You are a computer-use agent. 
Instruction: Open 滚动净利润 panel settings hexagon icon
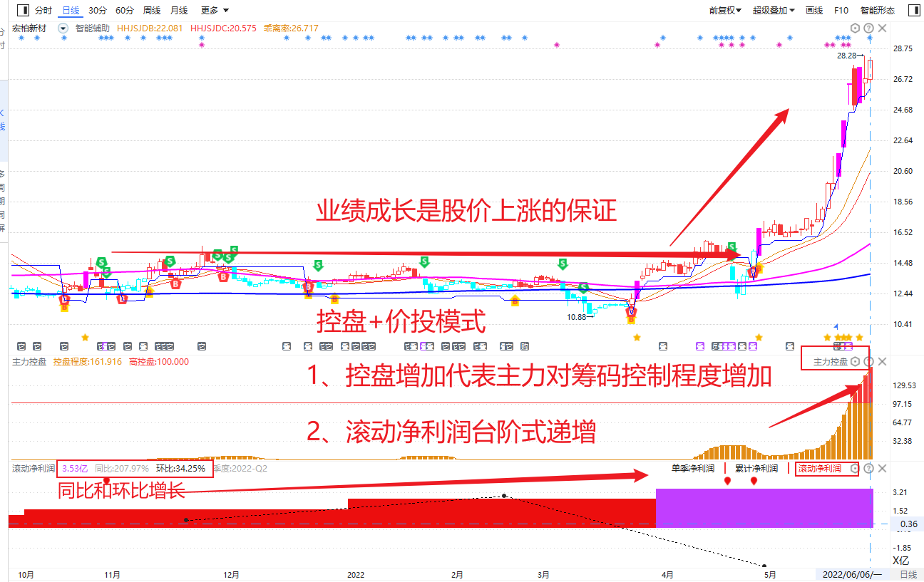[855, 469]
